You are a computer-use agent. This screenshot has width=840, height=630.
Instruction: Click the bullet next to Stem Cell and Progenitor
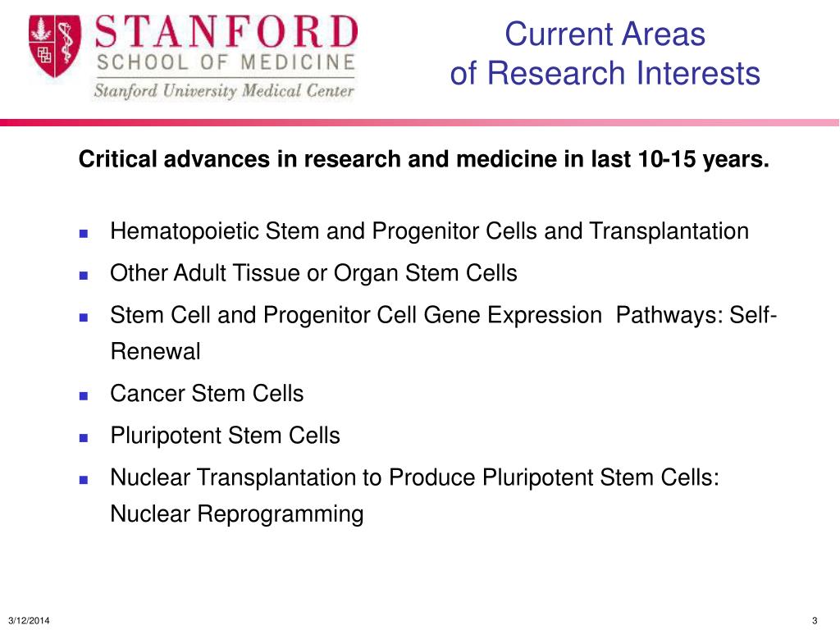pos(84,317)
